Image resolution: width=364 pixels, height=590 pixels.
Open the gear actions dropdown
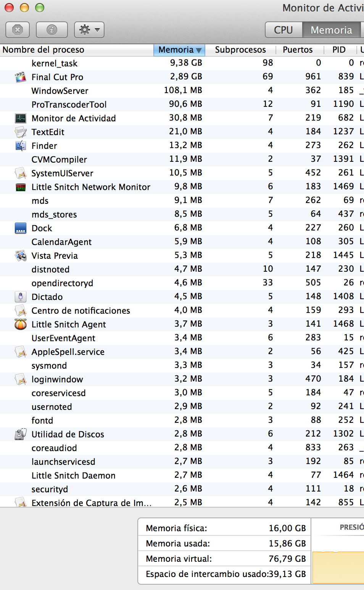[x=89, y=30]
